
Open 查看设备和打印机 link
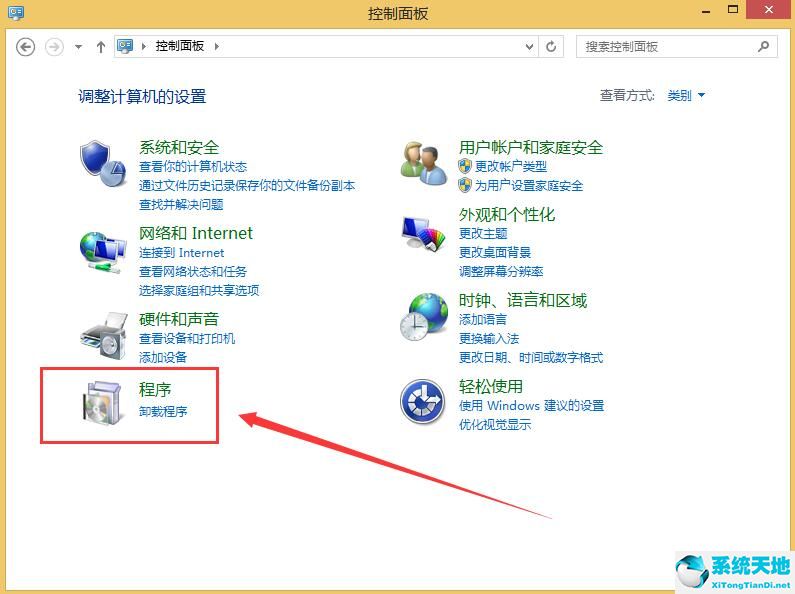coord(187,339)
